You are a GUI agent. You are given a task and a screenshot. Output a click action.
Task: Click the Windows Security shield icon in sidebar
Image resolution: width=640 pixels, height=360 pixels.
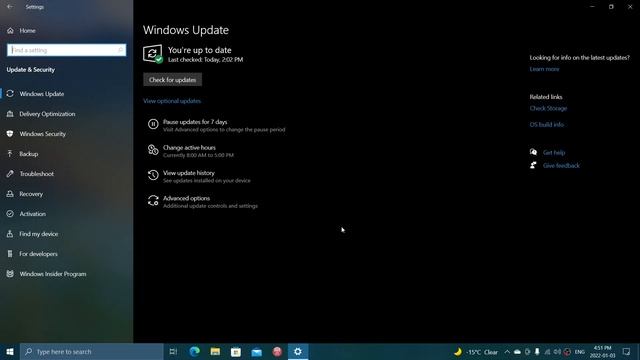pyautogui.click(x=10, y=134)
